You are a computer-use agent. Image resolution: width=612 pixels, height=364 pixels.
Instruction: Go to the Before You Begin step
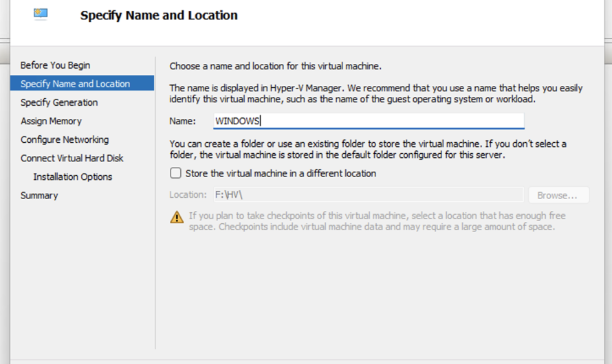coord(55,65)
